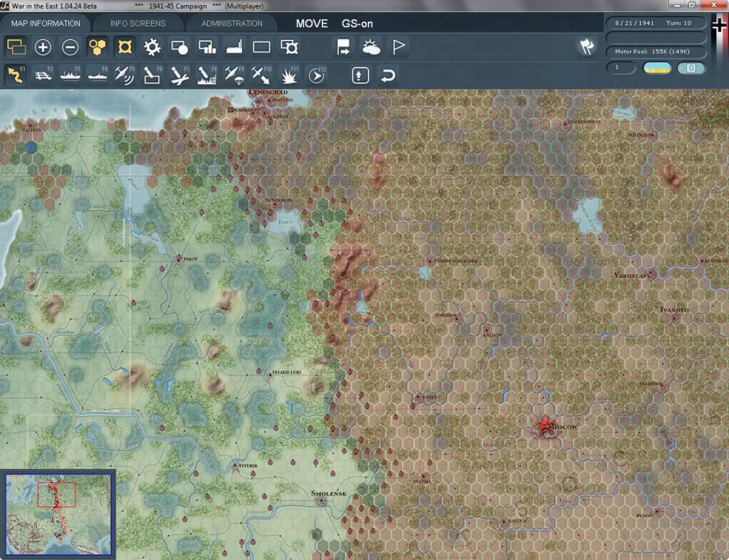Click the plain rectangle outline icon
Viewport: 729px width, 560px height.
(261, 47)
